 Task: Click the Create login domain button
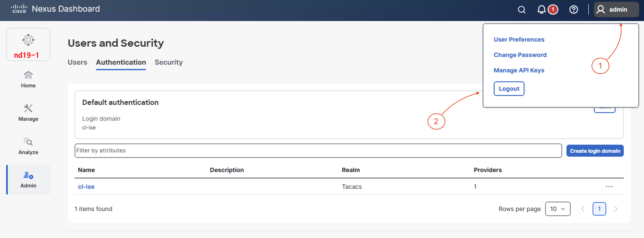click(595, 151)
